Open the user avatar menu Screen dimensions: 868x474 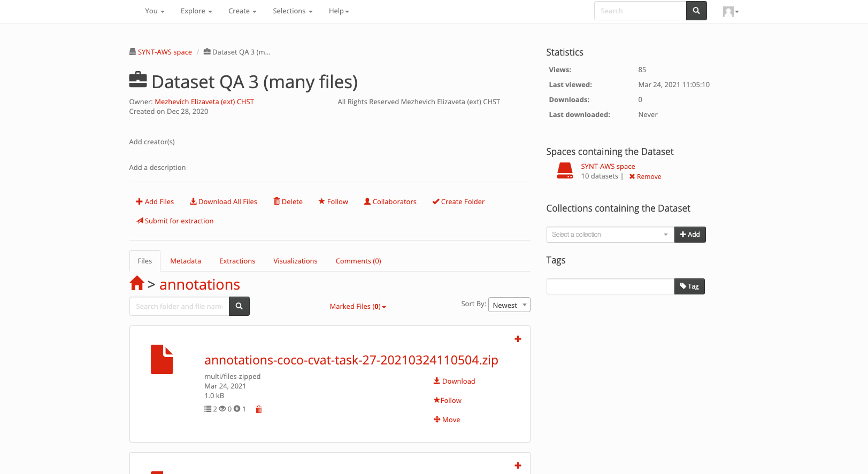(x=731, y=11)
